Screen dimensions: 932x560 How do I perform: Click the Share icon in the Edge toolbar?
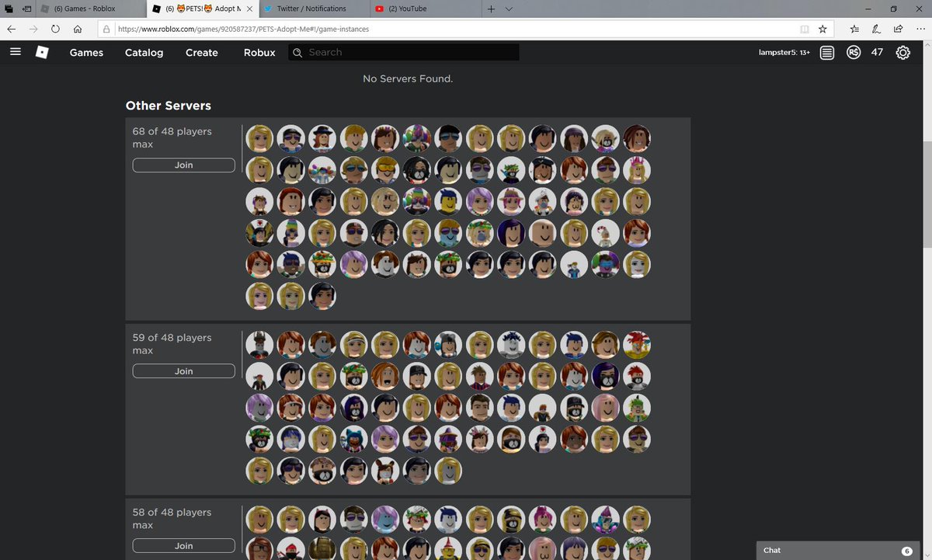[898, 29]
